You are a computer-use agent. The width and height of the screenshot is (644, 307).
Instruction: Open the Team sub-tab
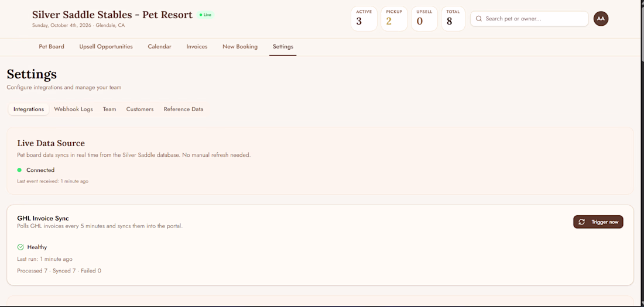(x=109, y=109)
